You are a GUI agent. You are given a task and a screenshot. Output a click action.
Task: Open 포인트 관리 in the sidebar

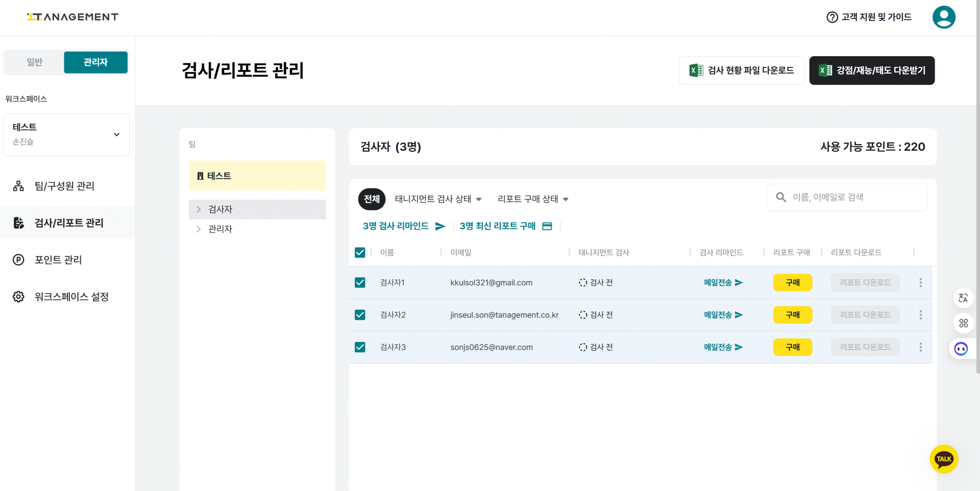(58, 260)
